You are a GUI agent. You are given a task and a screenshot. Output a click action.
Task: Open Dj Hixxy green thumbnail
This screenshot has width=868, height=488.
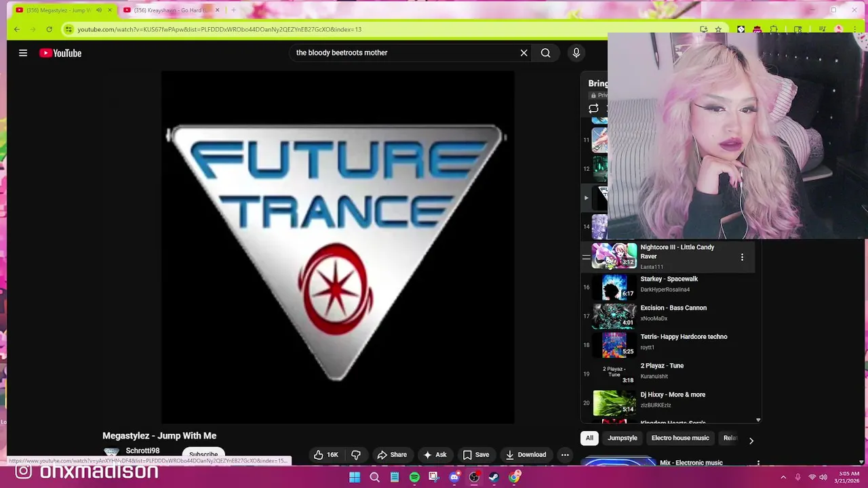click(x=614, y=403)
